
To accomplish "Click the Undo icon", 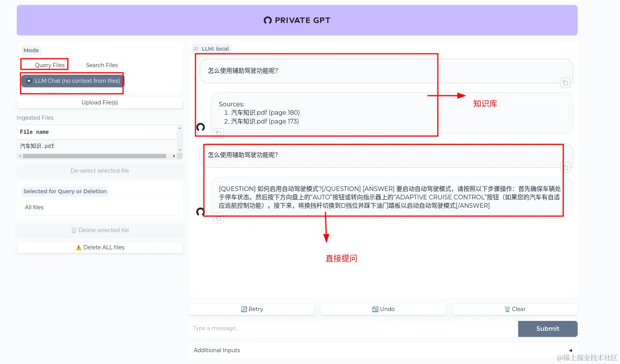I will click(375, 309).
